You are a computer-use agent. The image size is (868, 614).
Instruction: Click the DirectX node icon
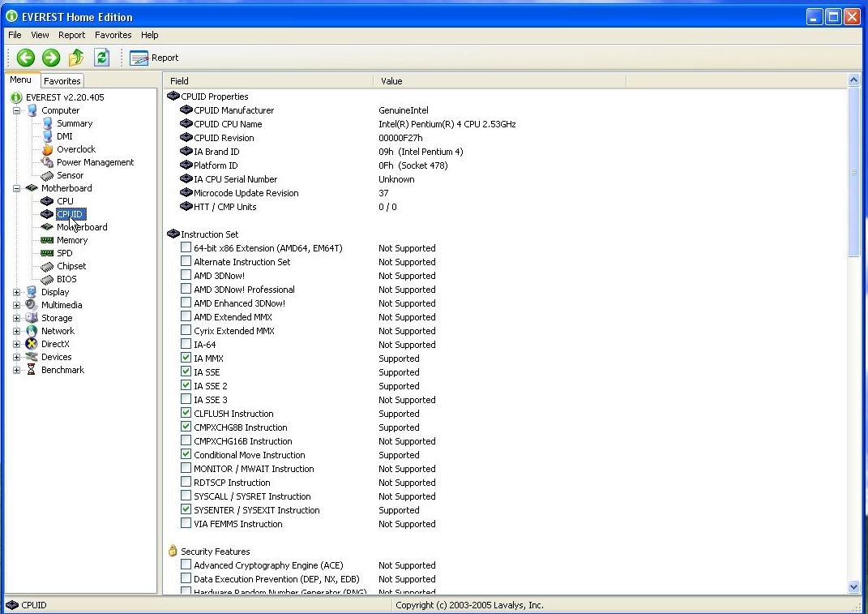(x=32, y=344)
